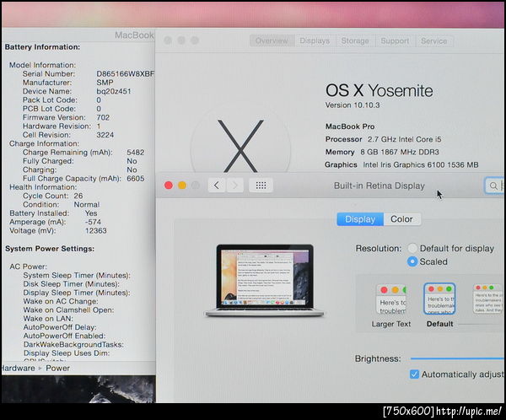The image size is (506, 420).
Task: Select the Cycle Count: 26 row
Action: coord(53,196)
